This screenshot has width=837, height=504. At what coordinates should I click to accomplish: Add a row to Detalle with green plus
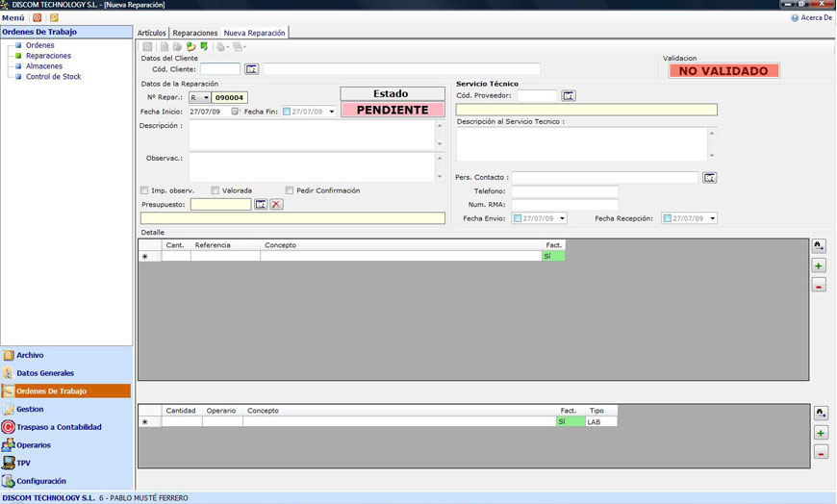(819, 265)
